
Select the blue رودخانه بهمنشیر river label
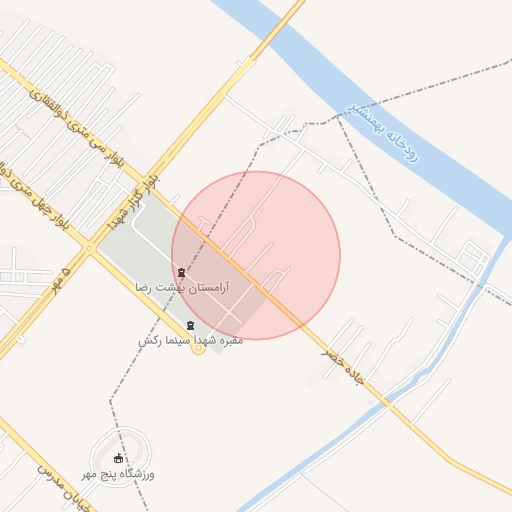[383, 132]
